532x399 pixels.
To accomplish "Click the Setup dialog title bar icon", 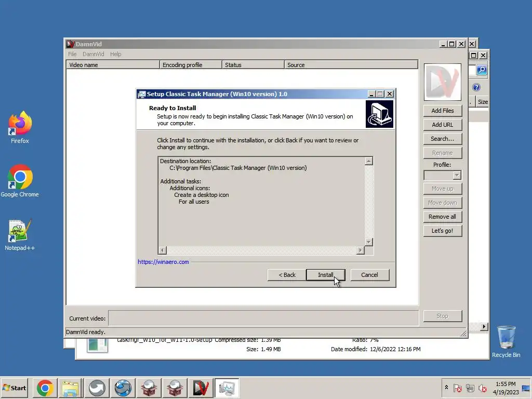I will [142, 94].
